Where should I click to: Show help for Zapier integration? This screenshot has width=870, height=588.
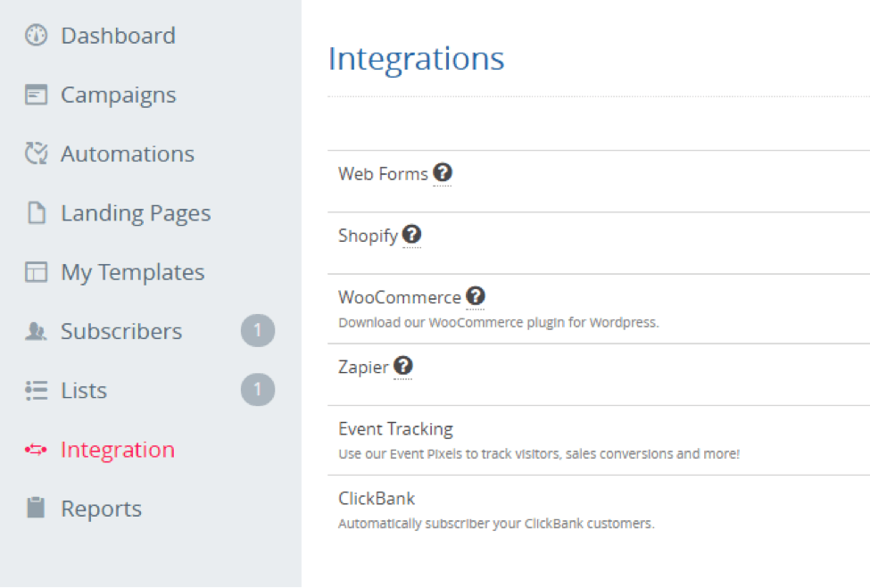click(x=403, y=366)
